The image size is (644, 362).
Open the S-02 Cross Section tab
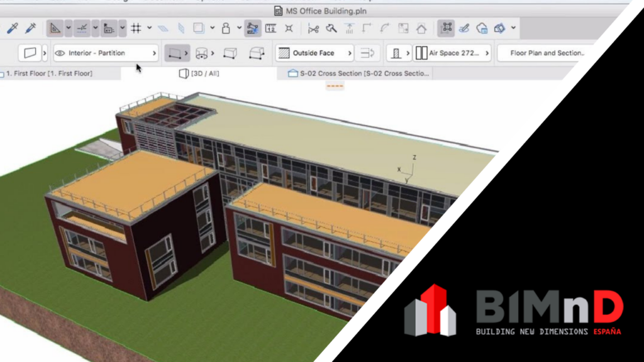coord(358,74)
